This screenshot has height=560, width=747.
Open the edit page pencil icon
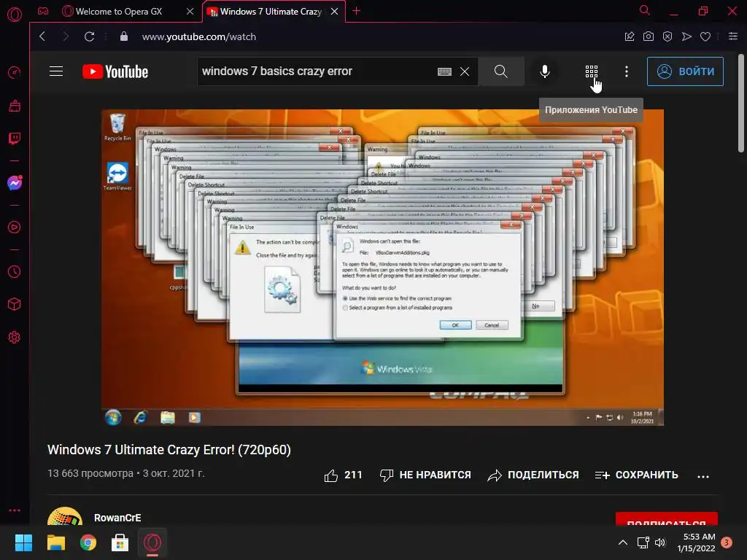pos(630,36)
